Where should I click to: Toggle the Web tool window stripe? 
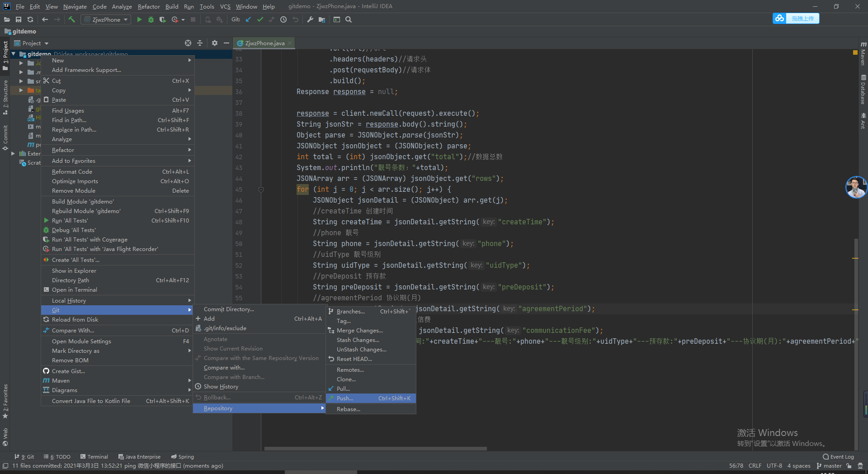pos(5,437)
